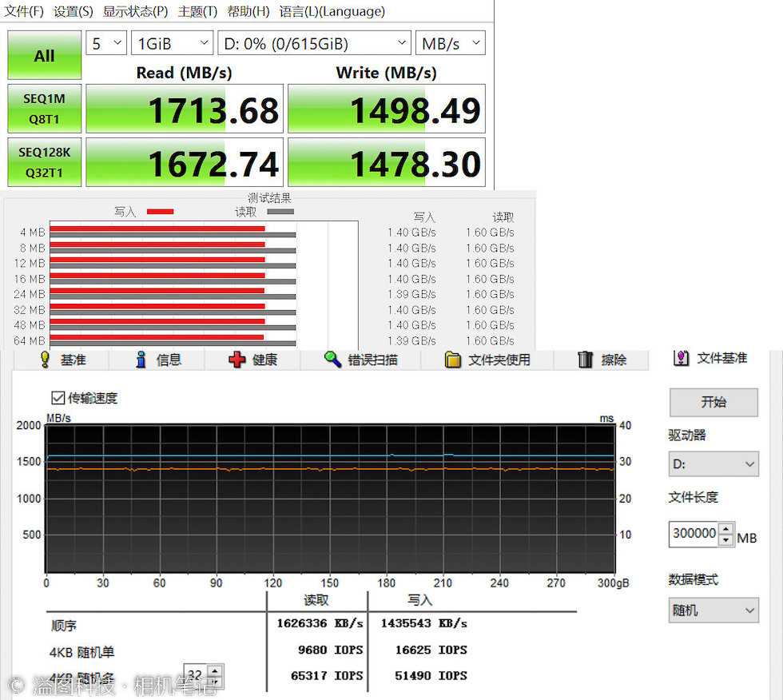783x700 pixels.
Task: Increase file length with up arrow
Action: click(726, 528)
